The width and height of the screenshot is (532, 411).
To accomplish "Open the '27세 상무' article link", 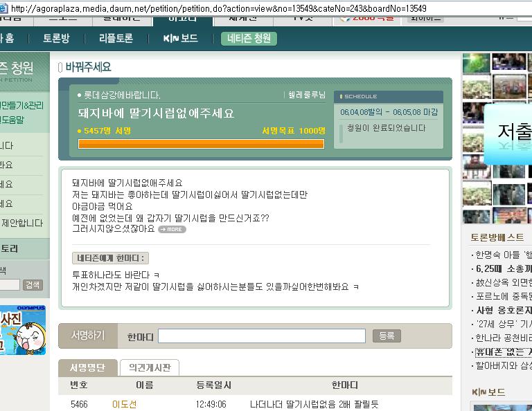I will (x=504, y=324).
